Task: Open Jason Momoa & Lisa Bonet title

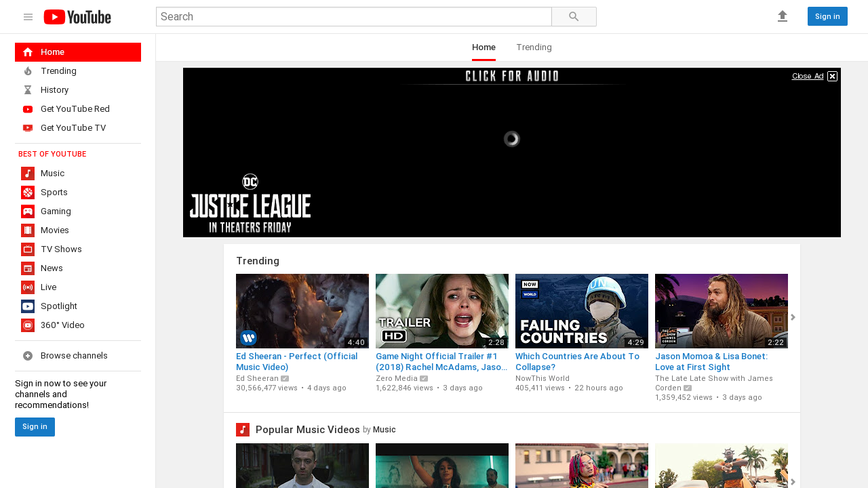Action: click(711, 361)
